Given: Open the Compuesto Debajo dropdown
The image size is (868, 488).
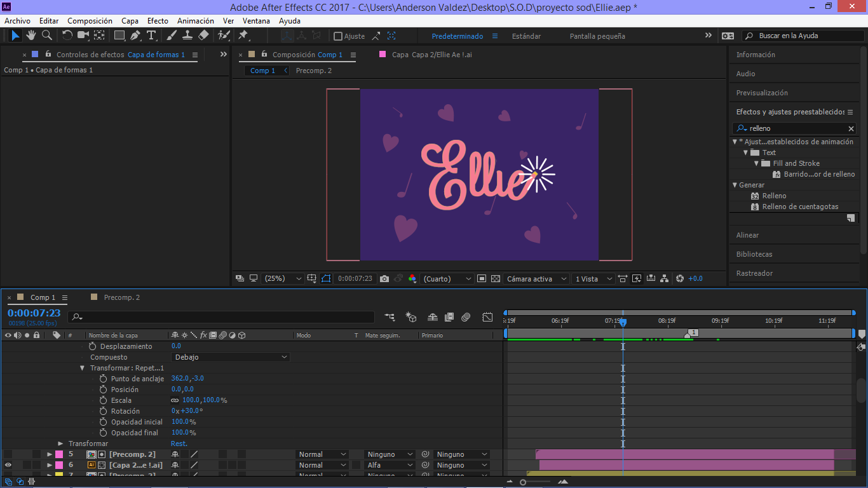Looking at the screenshot, I should click(231, 357).
